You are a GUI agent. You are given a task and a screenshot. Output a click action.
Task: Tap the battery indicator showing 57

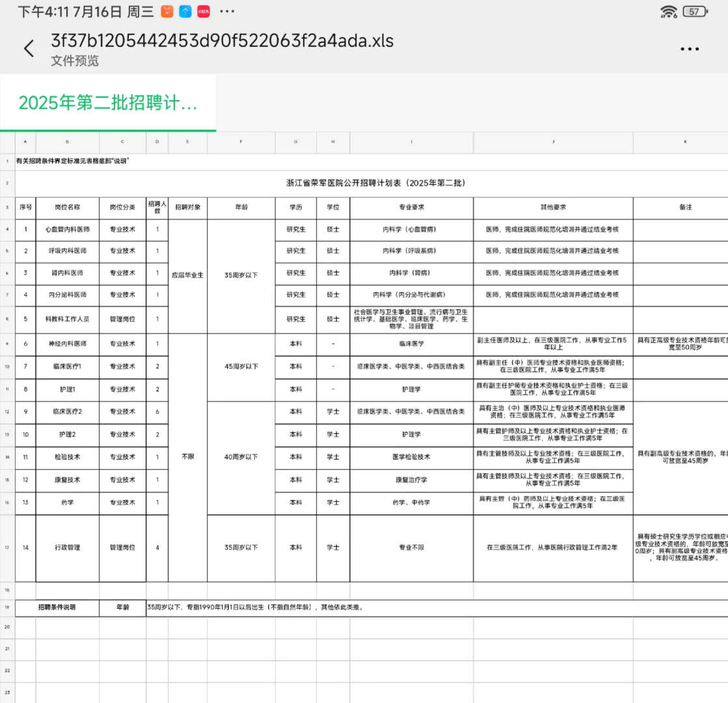coord(695,12)
